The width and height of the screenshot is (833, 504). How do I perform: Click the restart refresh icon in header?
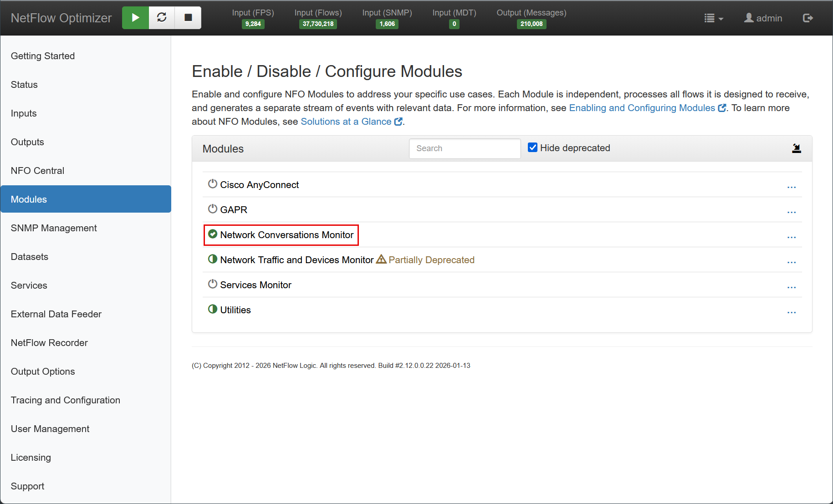[162, 18]
